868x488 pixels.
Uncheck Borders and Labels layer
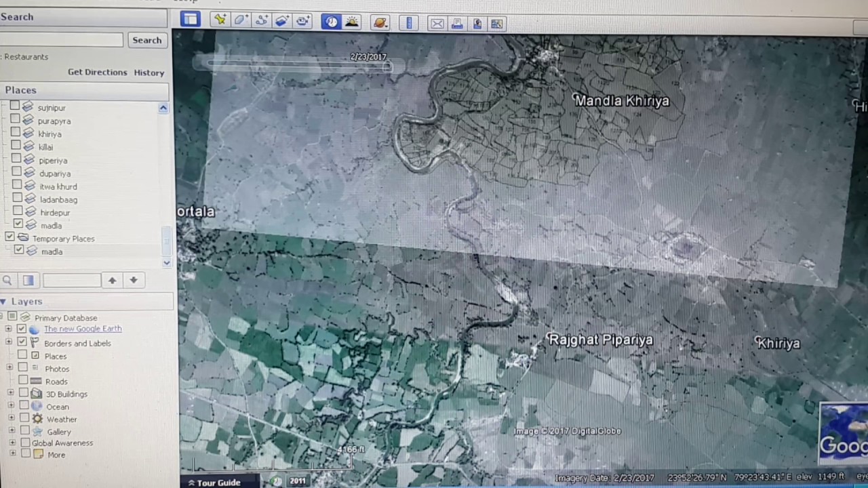click(x=22, y=342)
